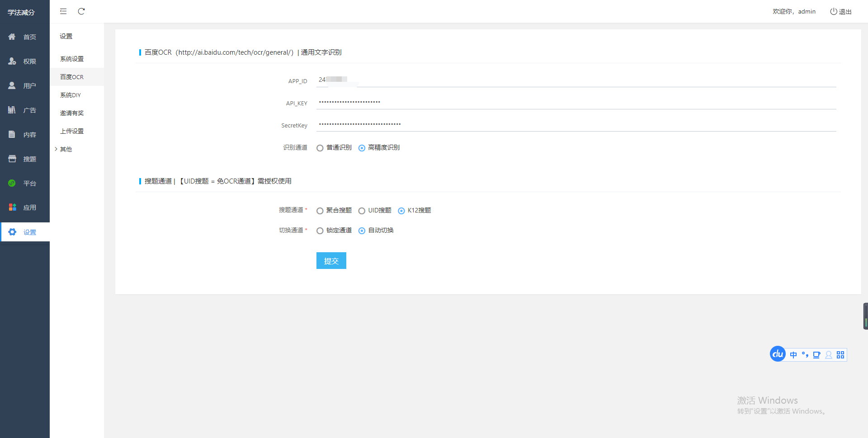The width and height of the screenshot is (868, 438).
Task: Click the IME user account icon
Action: click(829, 355)
